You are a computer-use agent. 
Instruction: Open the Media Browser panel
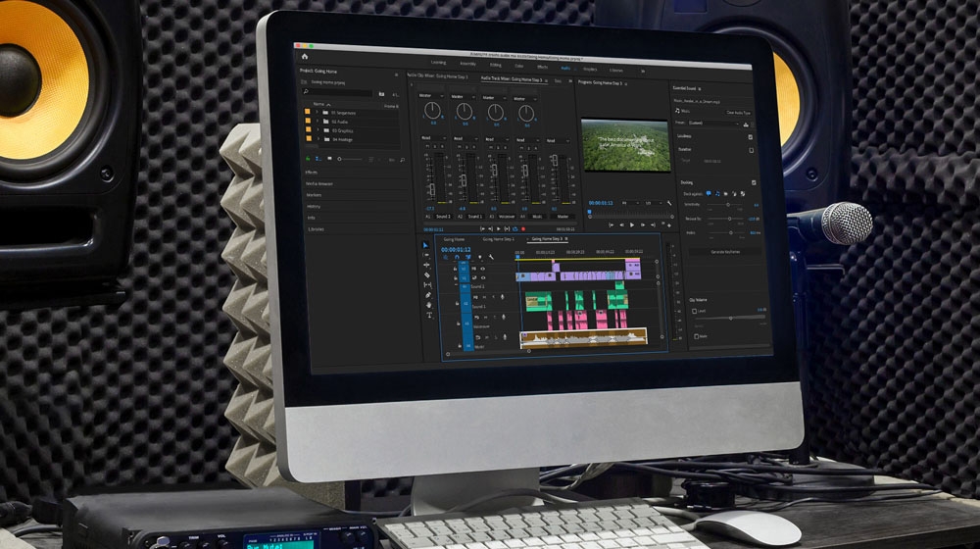pyautogui.click(x=319, y=184)
